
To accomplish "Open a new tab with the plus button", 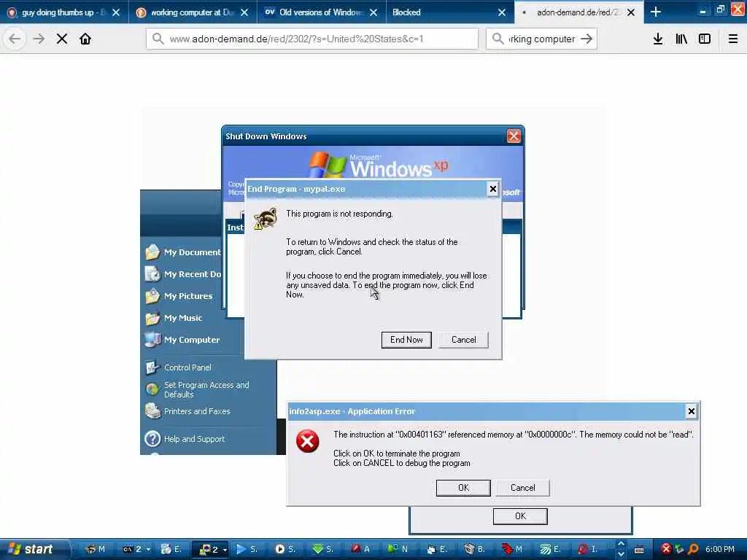I will tap(656, 12).
